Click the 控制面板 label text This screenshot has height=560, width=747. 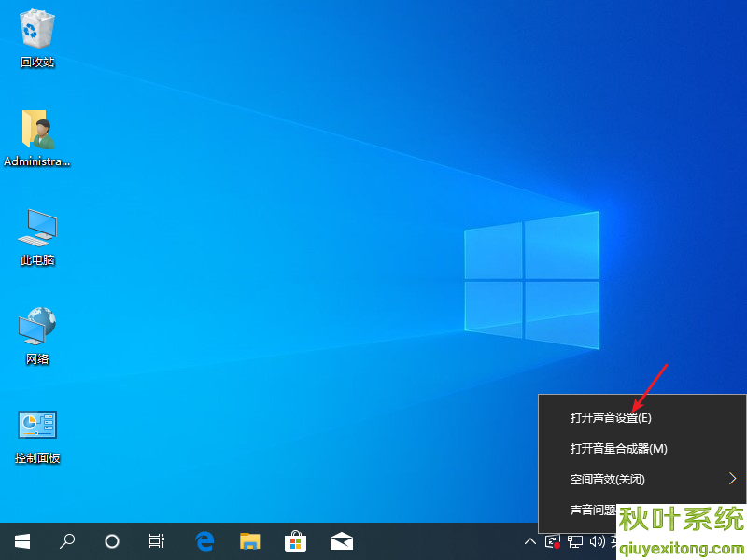tap(37, 457)
